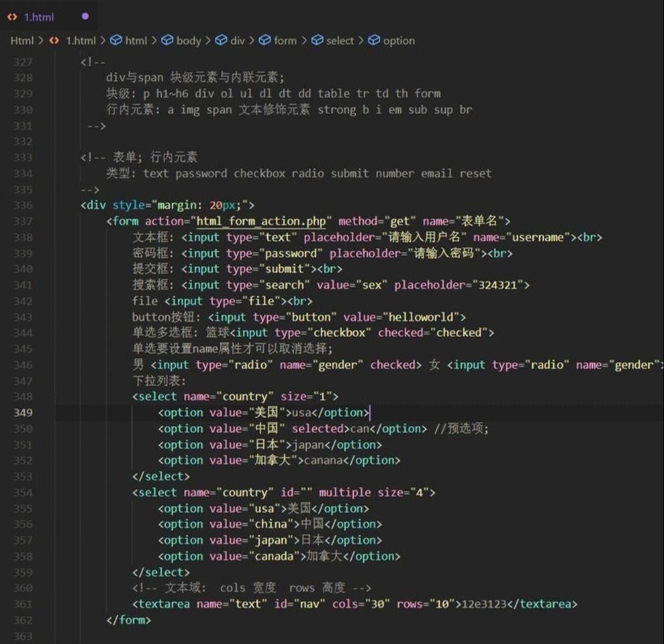The width and height of the screenshot is (664, 644).
Task: Click the div element breadcrumb
Action: [238, 41]
